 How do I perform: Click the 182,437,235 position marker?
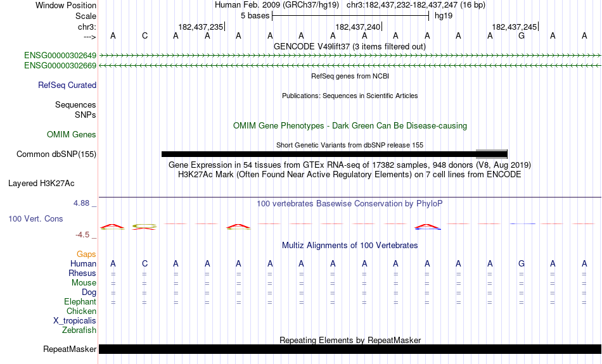201,27
